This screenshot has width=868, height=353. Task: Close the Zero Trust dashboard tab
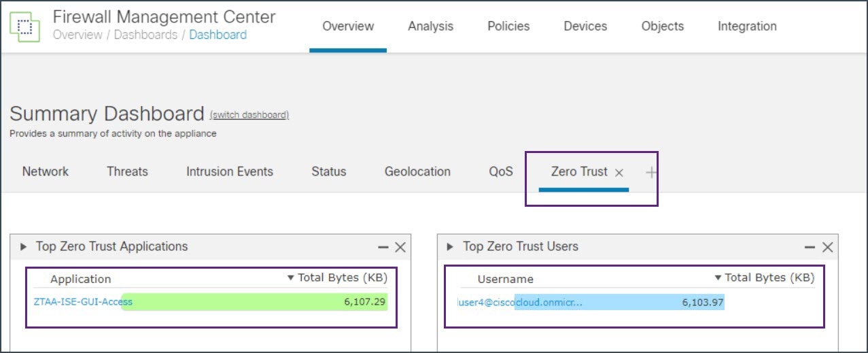point(619,173)
